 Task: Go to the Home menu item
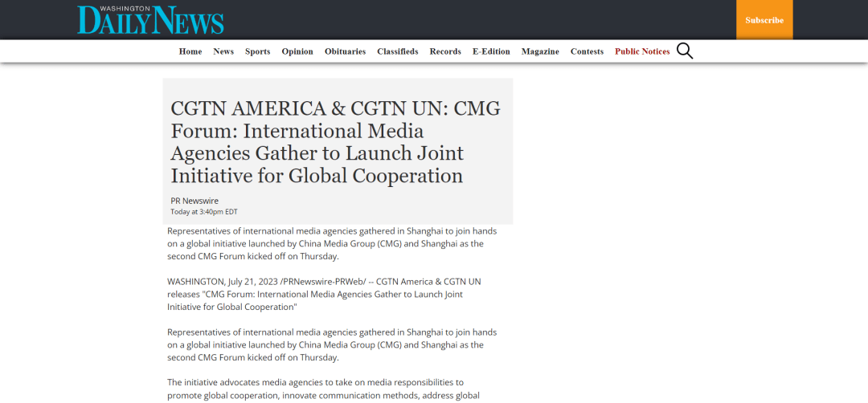pyautogui.click(x=190, y=51)
